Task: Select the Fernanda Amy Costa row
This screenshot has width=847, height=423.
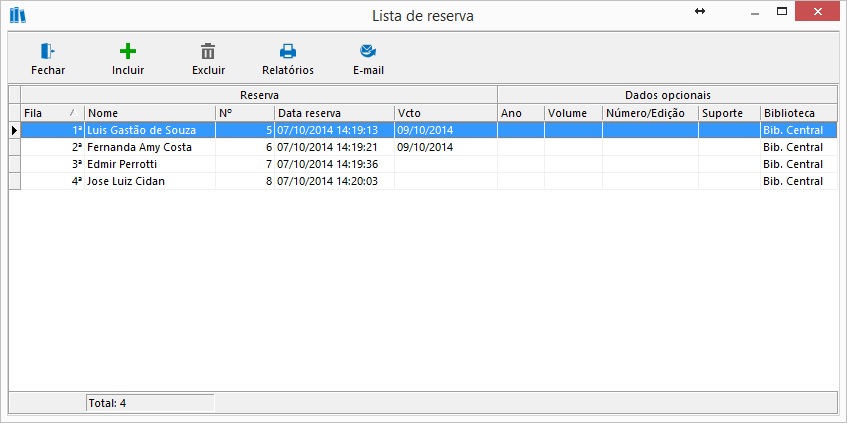Action: pyautogui.click(x=429, y=147)
